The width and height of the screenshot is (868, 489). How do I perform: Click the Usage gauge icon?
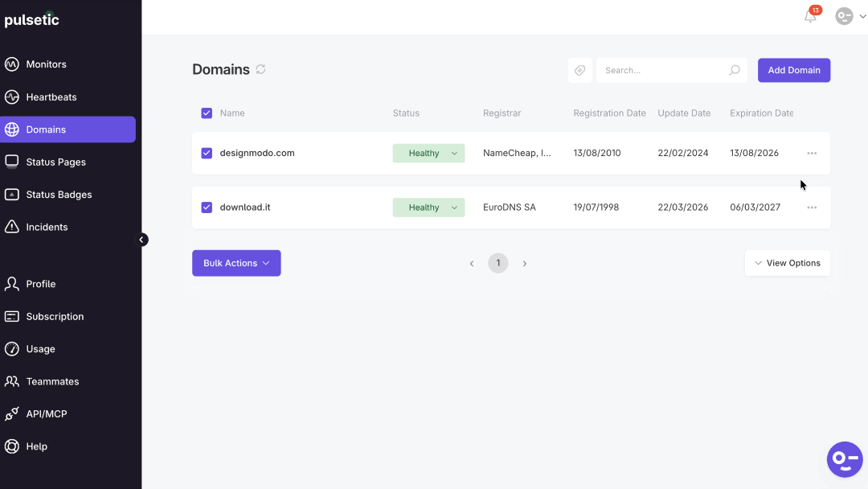[x=11, y=349]
